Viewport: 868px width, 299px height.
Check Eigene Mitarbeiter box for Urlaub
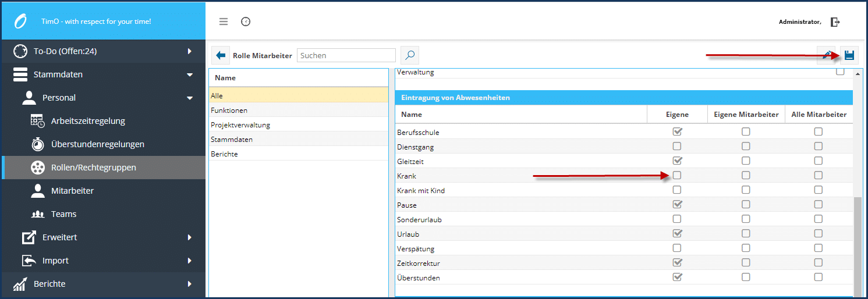pyautogui.click(x=746, y=234)
